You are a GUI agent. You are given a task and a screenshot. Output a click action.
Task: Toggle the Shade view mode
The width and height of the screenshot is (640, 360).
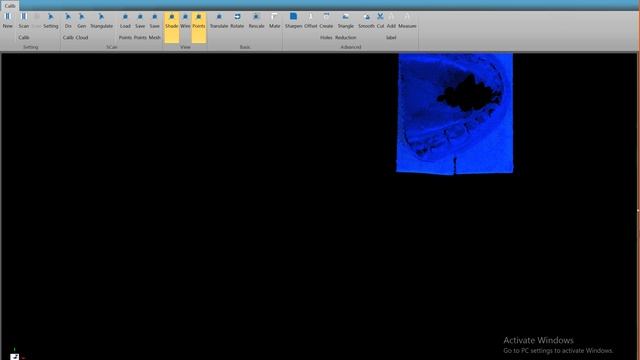click(x=171, y=27)
